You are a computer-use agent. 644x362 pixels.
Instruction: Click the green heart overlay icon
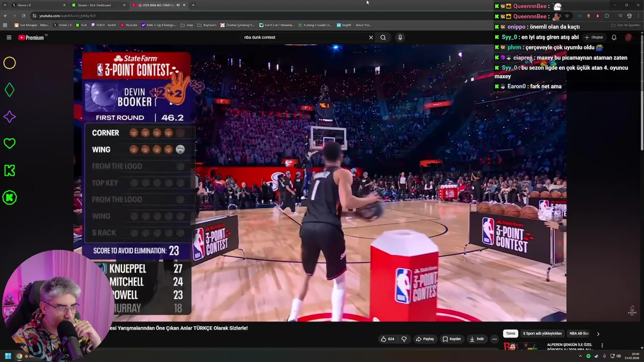10,143
